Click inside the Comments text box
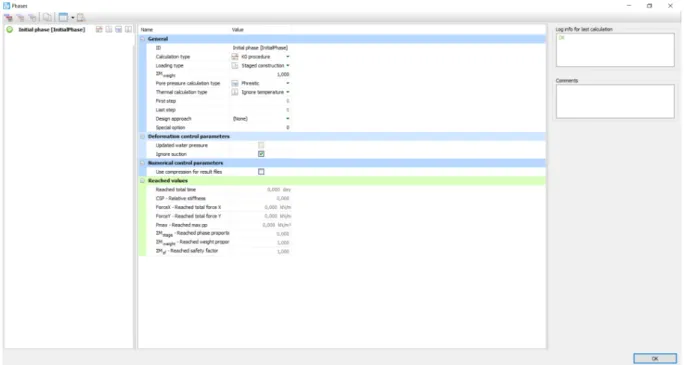The width and height of the screenshot is (684, 365). coord(615,101)
